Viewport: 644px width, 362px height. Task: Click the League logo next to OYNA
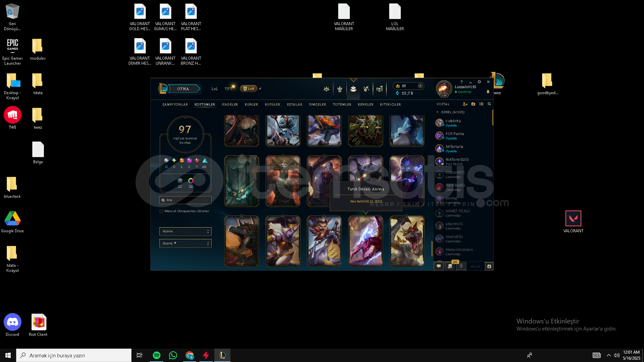[x=163, y=88]
